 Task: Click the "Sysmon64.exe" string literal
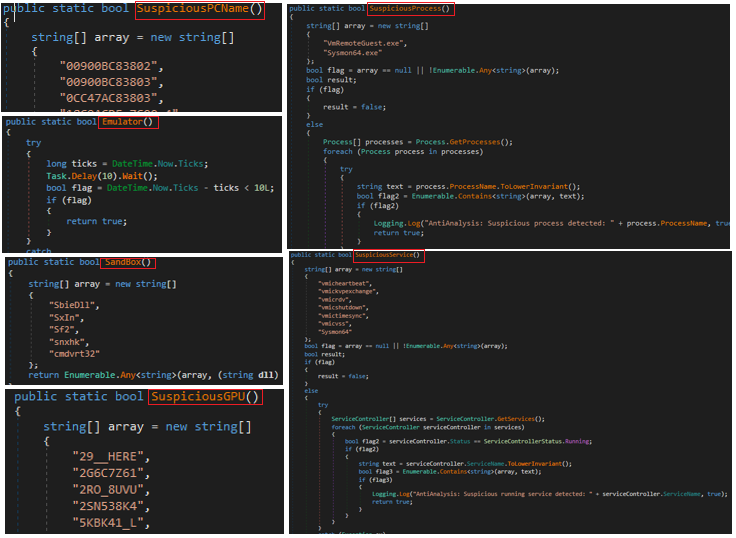pos(352,53)
